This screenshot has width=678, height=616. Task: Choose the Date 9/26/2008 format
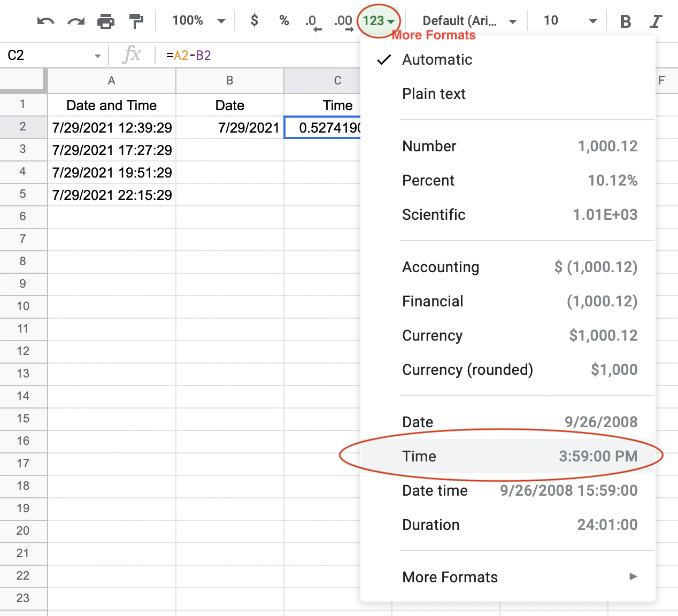coord(508,422)
